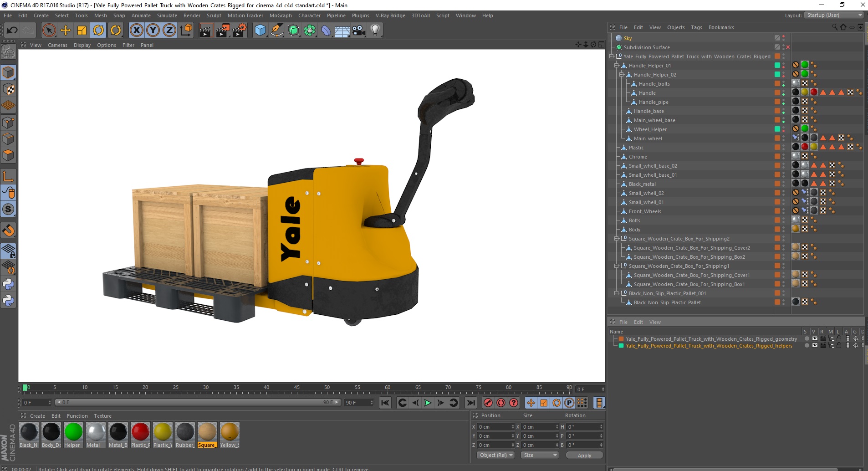Image resolution: width=868 pixels, height=471 pixels.
Task: Open the Simulate menu
Action: (x=167, y=15)
